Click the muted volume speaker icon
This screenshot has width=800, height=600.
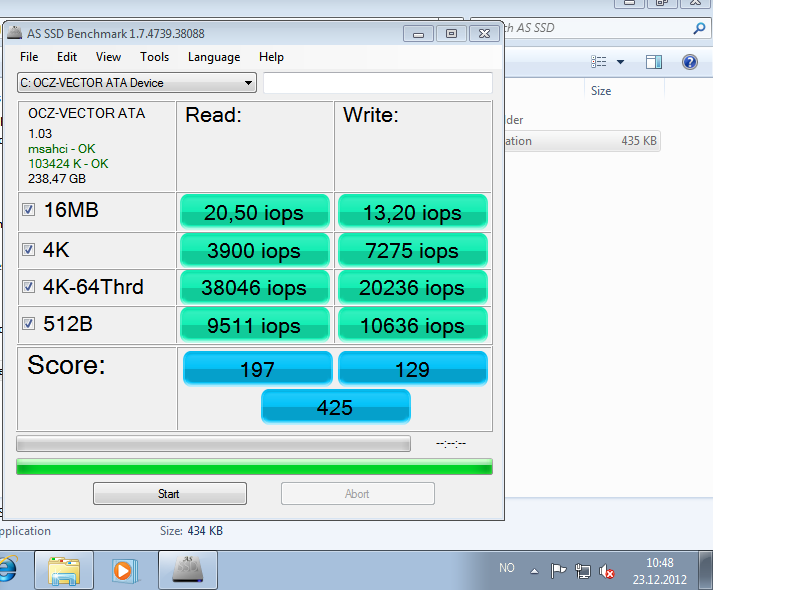(x=607, y=571)
